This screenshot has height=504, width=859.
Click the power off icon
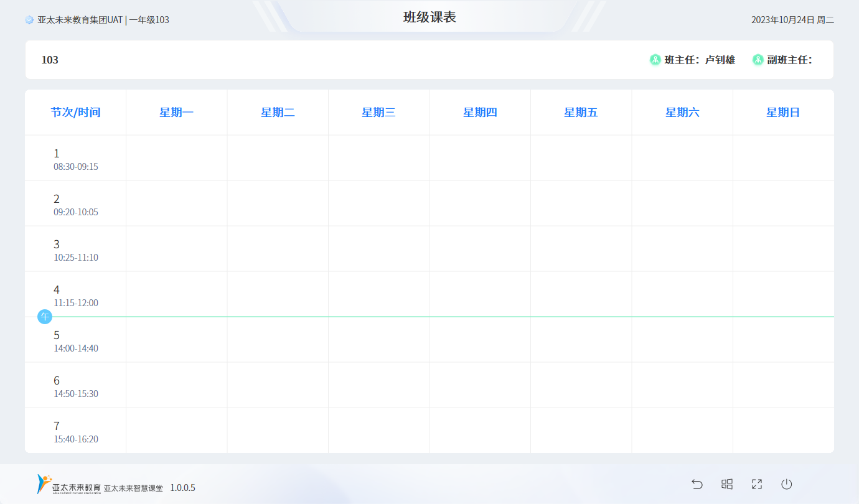[x=787, y=484]
